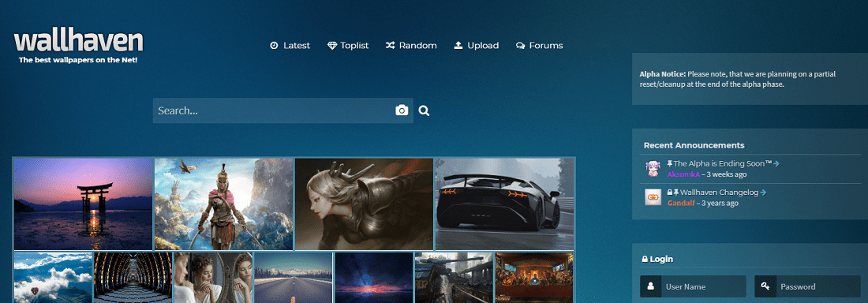
Task: Click the camera image-search icon
Action: (402, 110)
